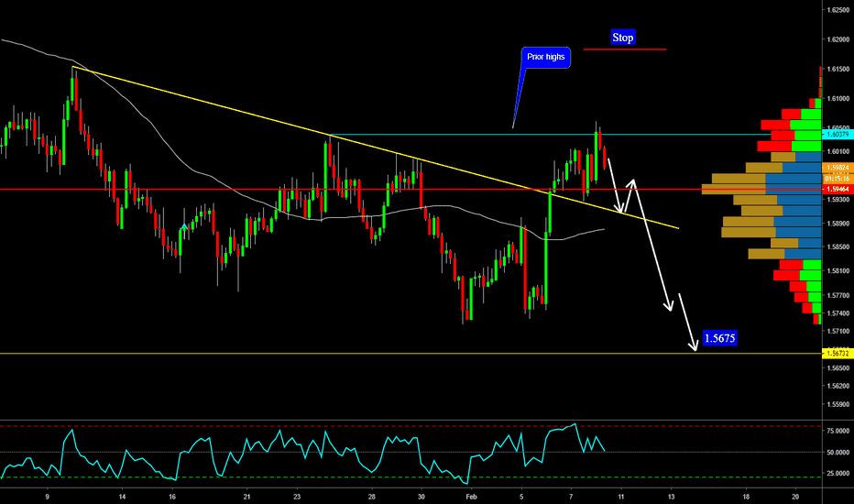The image size is (854, 504).
Task: Click the 1.58900 price axis label
Action: click(838, 223)
